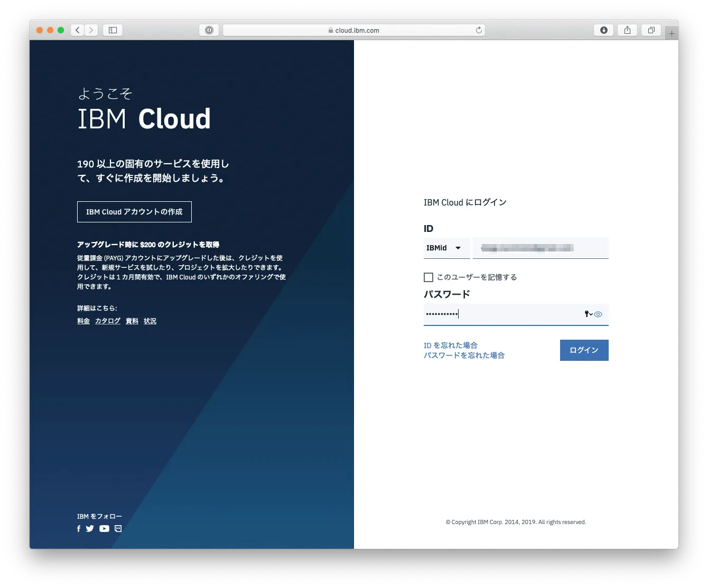Screen dimensions: 708x588
Task: Focus the パスワード input field
Action: tap(516, 314)
